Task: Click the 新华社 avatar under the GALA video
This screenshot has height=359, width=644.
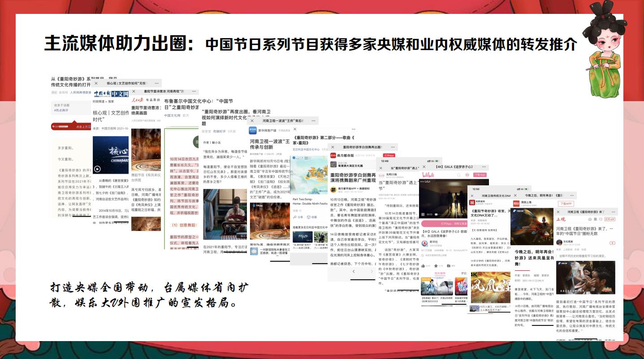Action: coord(425,244)
